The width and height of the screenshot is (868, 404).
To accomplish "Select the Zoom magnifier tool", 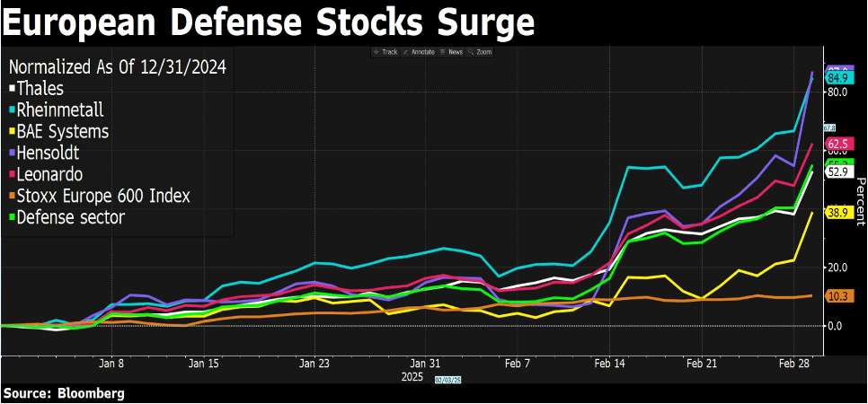I will click(480, 52).
